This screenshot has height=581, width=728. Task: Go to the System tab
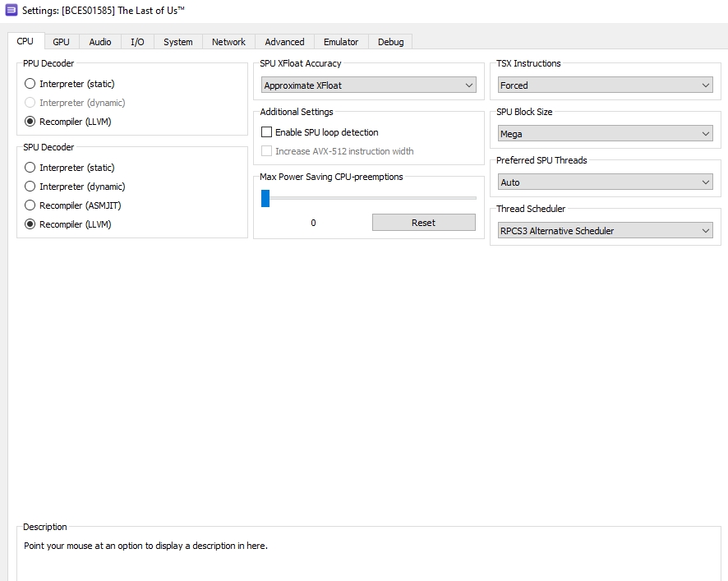(x=178, y=42)
